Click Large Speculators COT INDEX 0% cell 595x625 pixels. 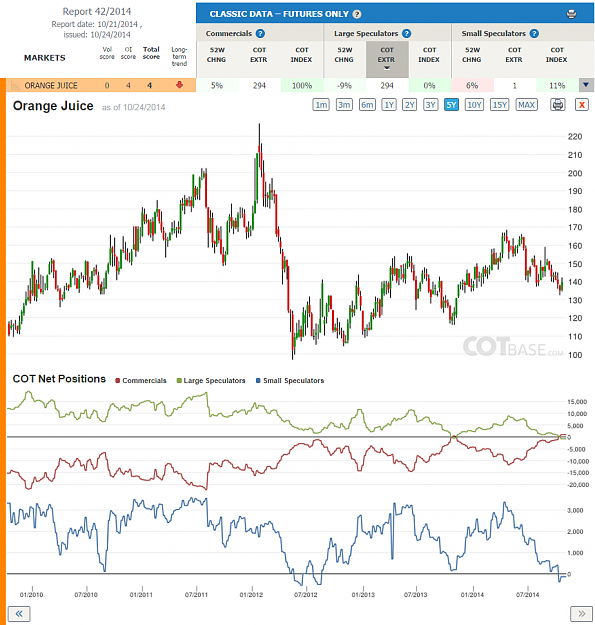pos(429,85)
